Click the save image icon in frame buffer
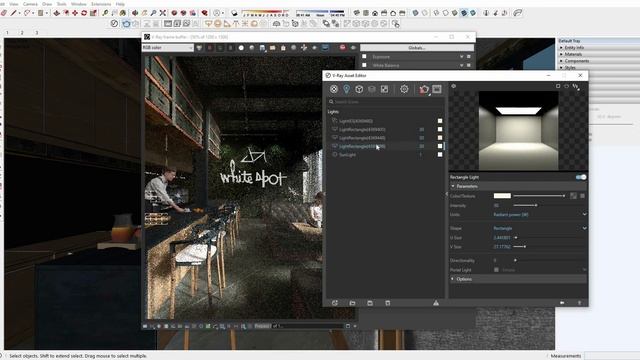The image size is (640, 360). 262,48
